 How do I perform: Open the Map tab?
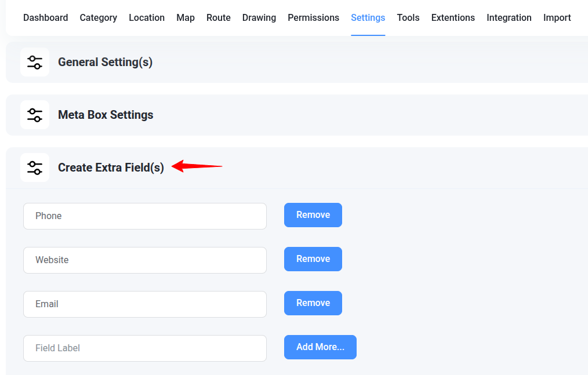pyautogui.click(x=186, y=17)
